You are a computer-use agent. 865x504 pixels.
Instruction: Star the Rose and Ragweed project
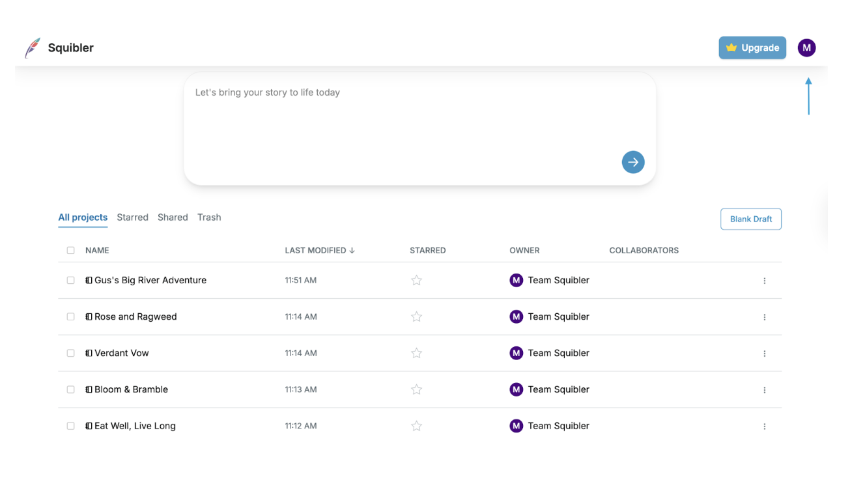coord(416,317)
